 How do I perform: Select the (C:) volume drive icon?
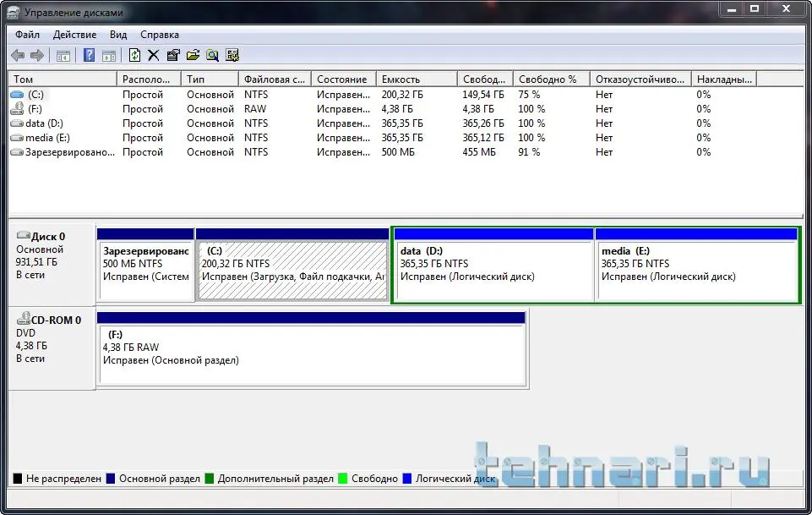click(x=17, y=95)
